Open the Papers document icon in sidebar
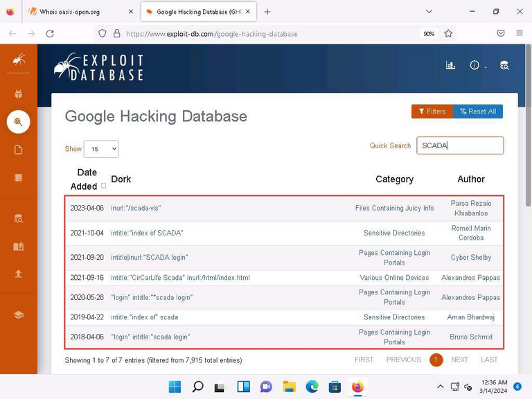 (19, 150)
